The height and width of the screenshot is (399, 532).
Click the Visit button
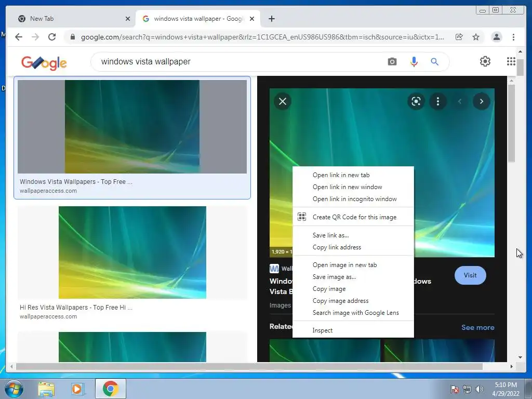click(x=470, y=275)
